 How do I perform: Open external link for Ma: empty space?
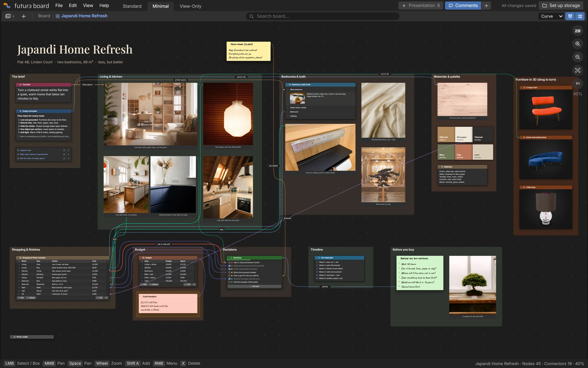point(64,158)
